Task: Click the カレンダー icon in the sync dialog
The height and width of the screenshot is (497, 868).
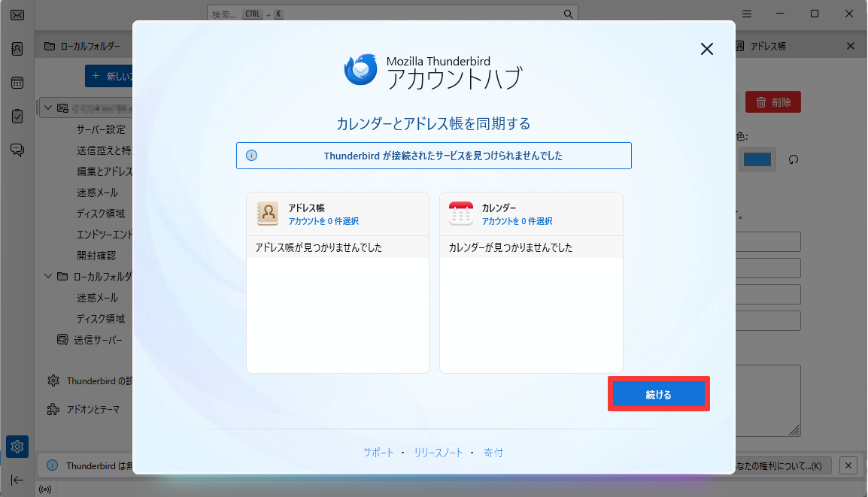Action: point(461,213)
